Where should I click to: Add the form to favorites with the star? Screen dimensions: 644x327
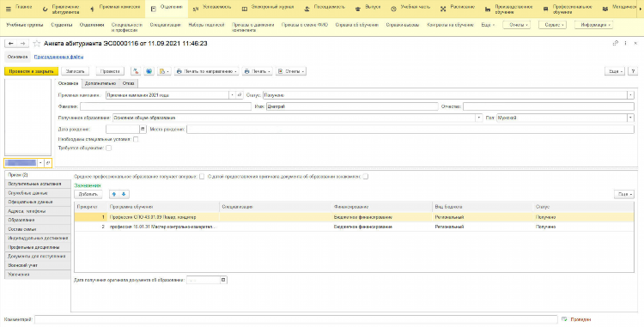click(37, 44)
